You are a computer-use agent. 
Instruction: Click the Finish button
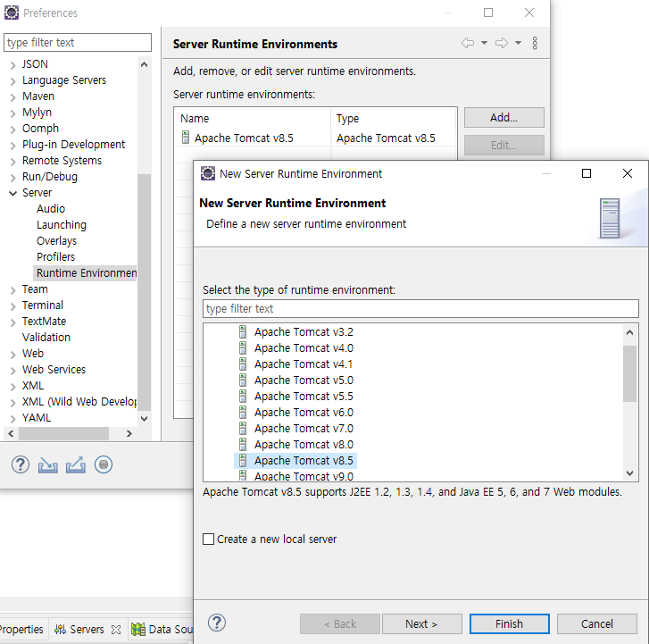(x=510, y=623)
